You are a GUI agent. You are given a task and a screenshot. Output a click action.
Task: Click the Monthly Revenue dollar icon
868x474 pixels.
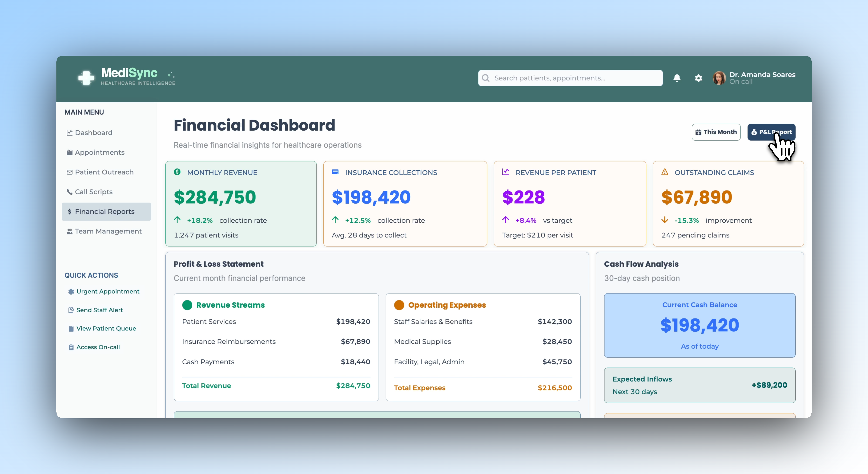(177, 172)
